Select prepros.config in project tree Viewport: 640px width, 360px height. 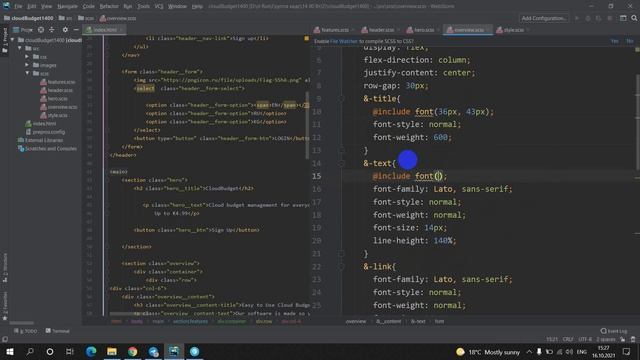point(45,132)
